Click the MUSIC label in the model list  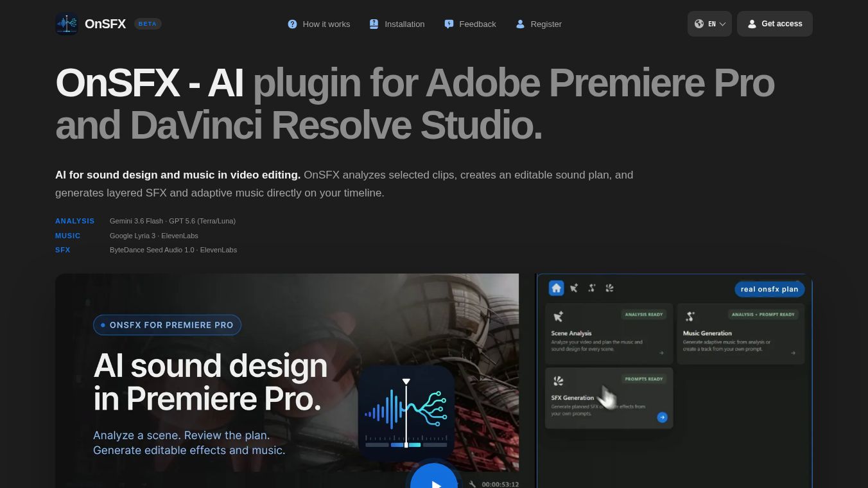tap(68, 236)
